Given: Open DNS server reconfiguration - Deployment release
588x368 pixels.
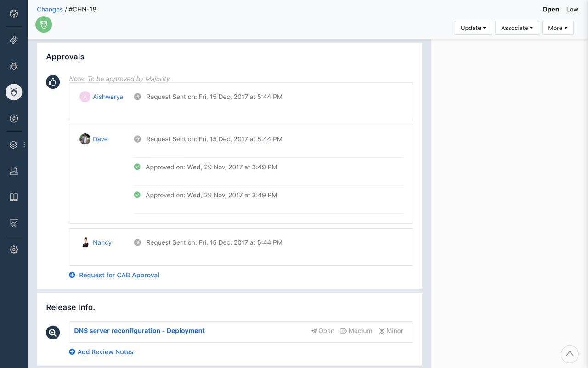Looking at the screenshot, I should (x=139, y=331).
